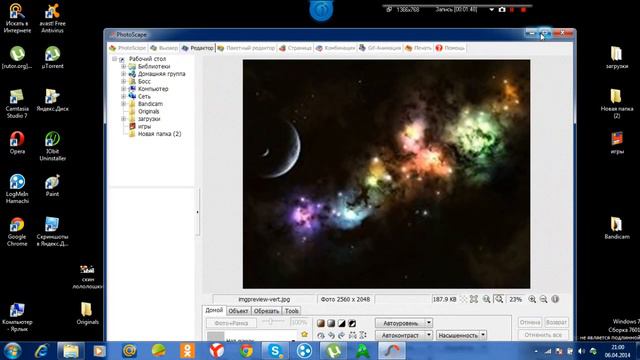Switch to the Объект editor tab
This screenshot has height=360, width=640.
(x=238, y=311)
